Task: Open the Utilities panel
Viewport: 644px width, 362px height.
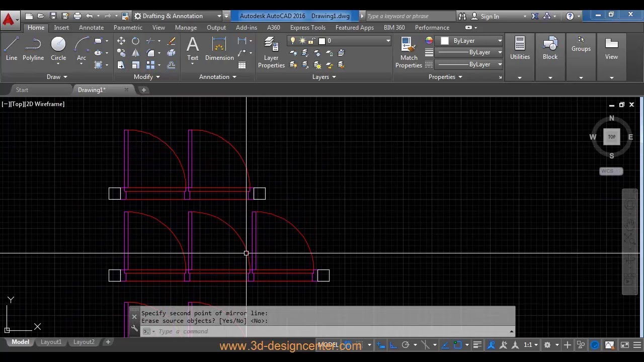Action: click(x=520, y=56)
